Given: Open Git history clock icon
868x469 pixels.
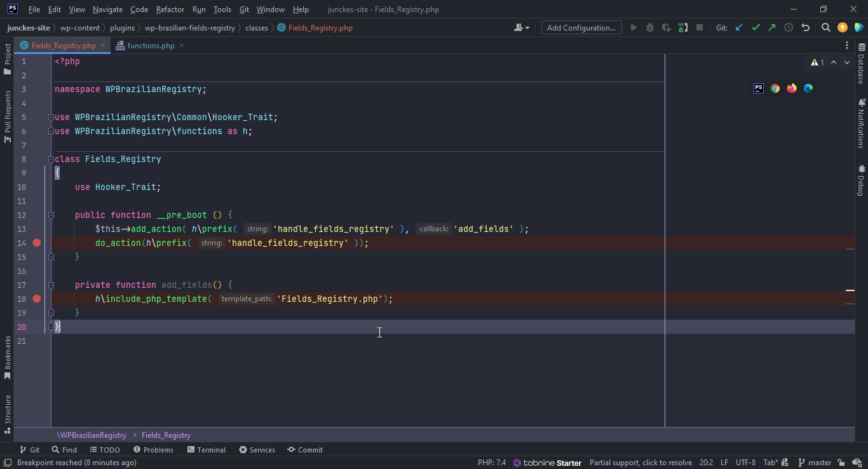Looking at the screenshot, I should click(789, 27).
